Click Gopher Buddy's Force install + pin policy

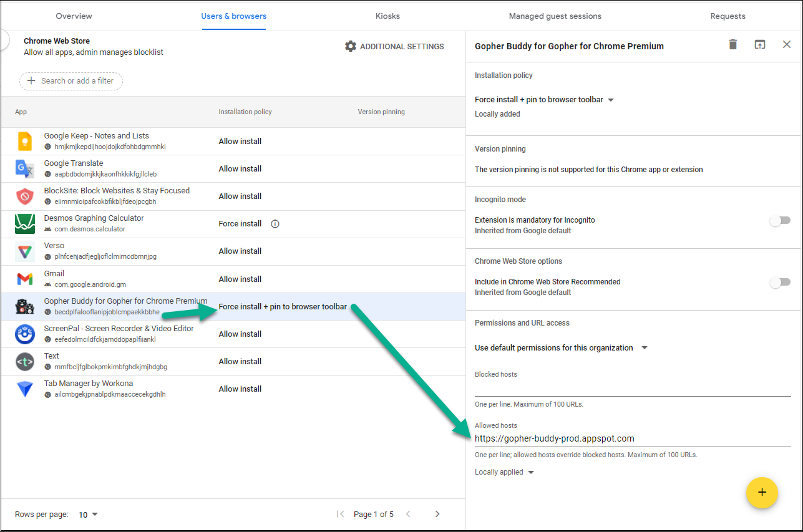(283, 307)
